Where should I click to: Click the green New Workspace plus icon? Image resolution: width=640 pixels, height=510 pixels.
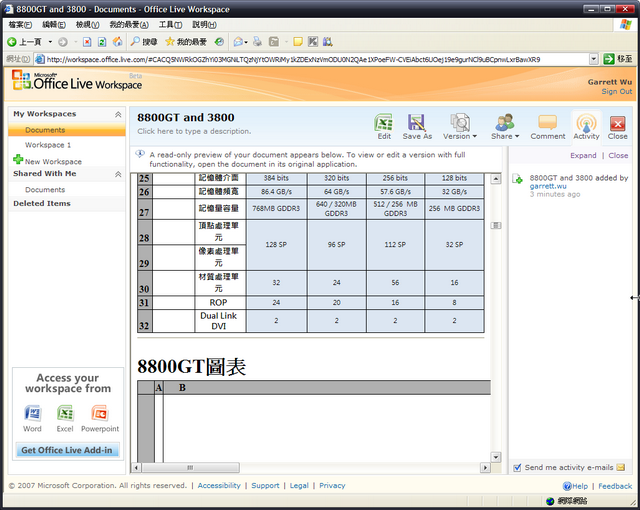pos(18,159)
